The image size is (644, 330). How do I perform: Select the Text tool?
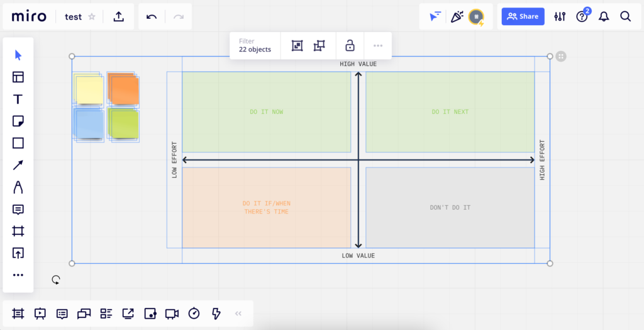(x=18, y=99)
